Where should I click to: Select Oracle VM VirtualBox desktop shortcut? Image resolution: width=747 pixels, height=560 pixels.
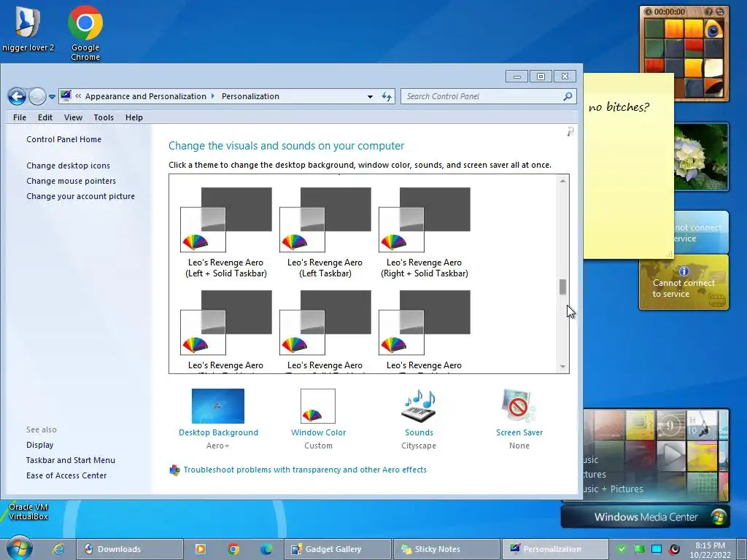click(x=28, y=511)
